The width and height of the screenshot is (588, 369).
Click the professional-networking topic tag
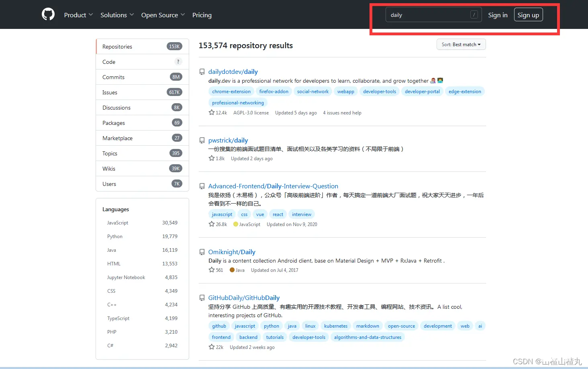238,103
